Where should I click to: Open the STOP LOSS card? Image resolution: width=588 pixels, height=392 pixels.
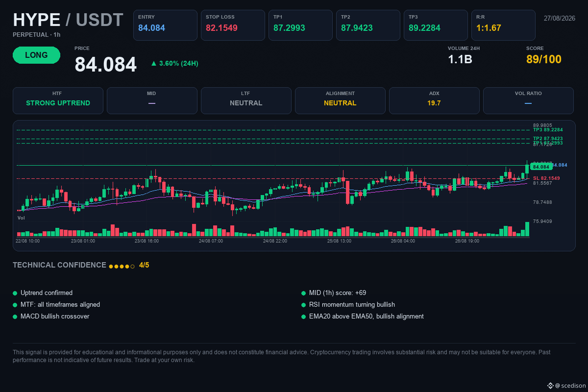pyautogui.click(x=233, y=25)
